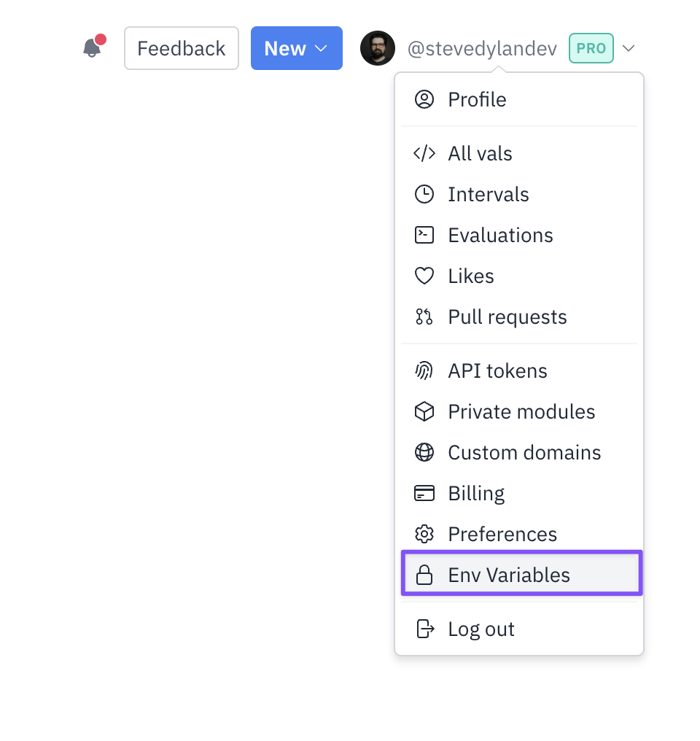This screenshot has width=700, height=741.
Task: Click the notification bell icon
Action: coord(92,47)
